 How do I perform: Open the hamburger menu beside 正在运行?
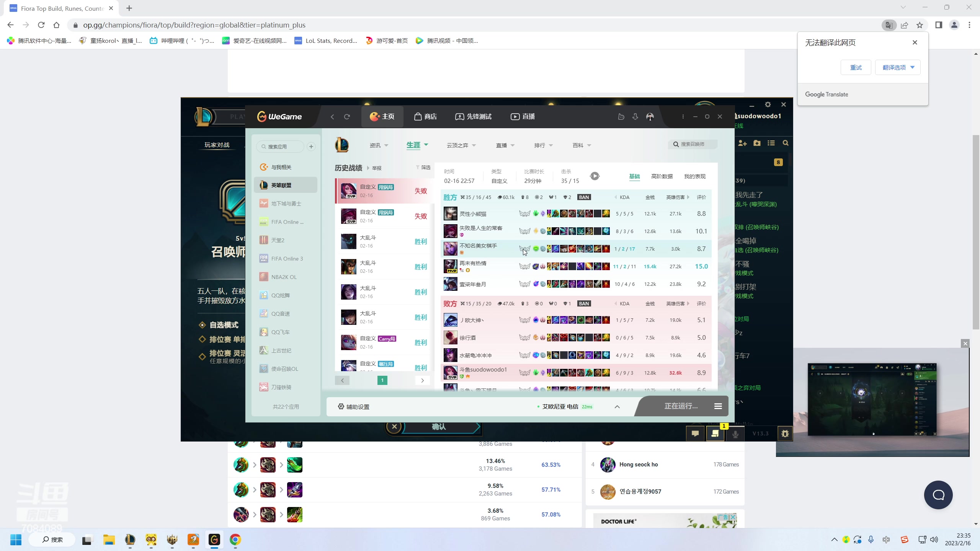coord(718,406)
